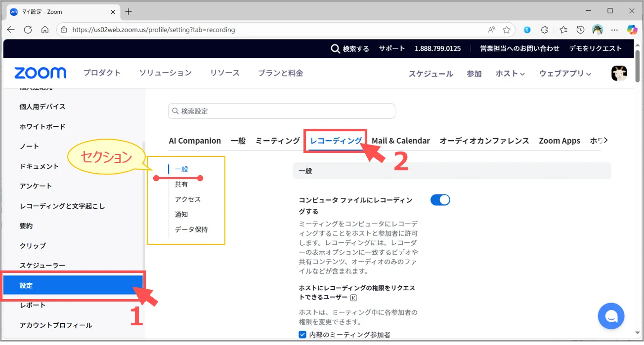Open the blue S extension icon
This screenshot has width=644, height=345.
tap(527, 30)
